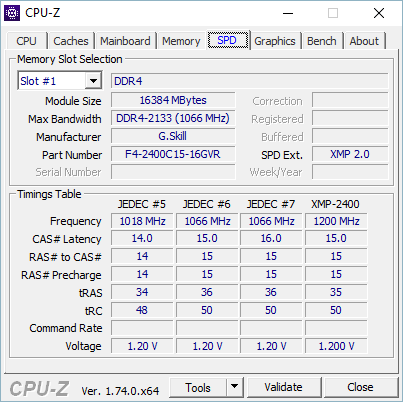Open the Memory tab

181,41
